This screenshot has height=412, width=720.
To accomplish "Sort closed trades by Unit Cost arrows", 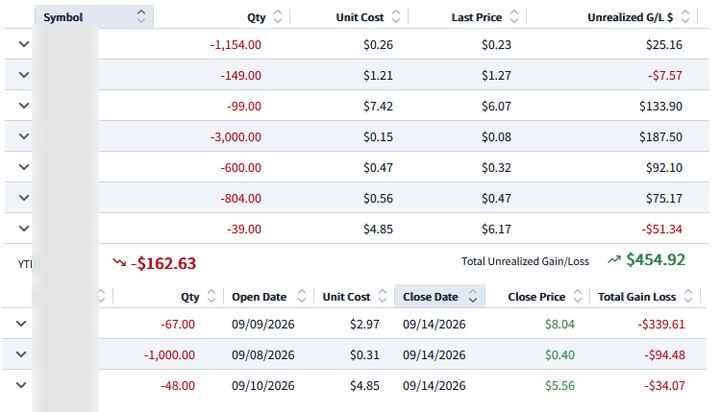I will click(382, 296).
